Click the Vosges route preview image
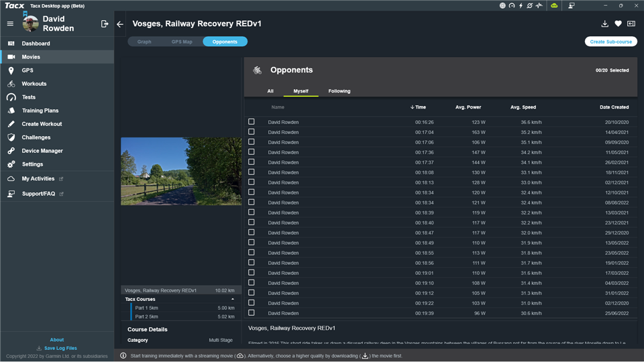 point(181,171)
